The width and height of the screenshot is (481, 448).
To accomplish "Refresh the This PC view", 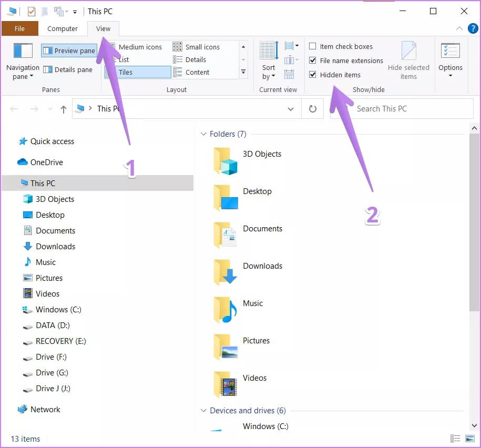I will point(312,109).
